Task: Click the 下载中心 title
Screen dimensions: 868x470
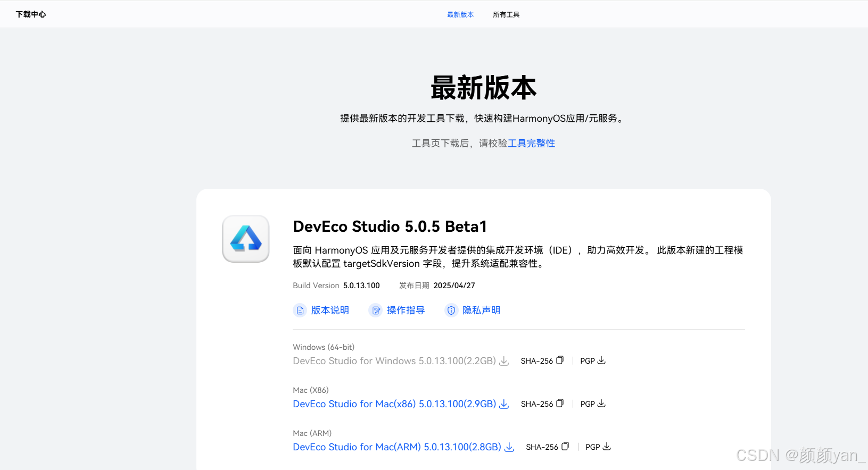Action: 31,14
